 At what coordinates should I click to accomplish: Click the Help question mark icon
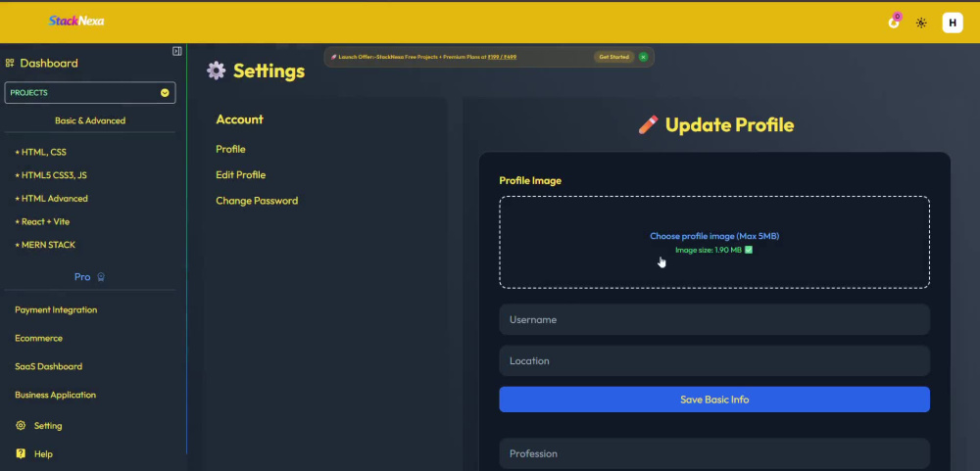click(21, 453)
